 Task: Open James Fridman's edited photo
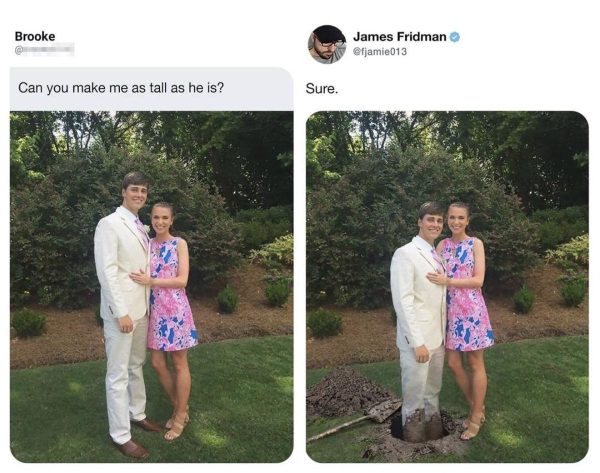coord(447,287)
